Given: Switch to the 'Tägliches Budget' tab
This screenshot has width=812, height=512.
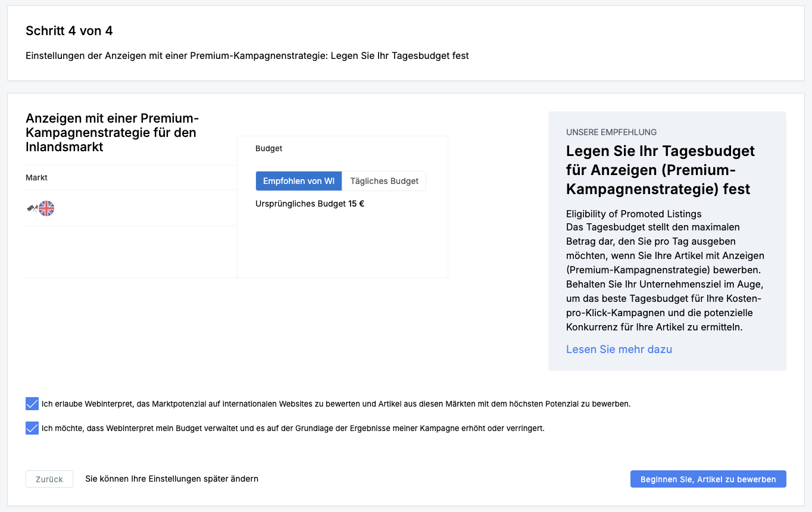Looking at the screenshot, I should [x=384, y=181].
